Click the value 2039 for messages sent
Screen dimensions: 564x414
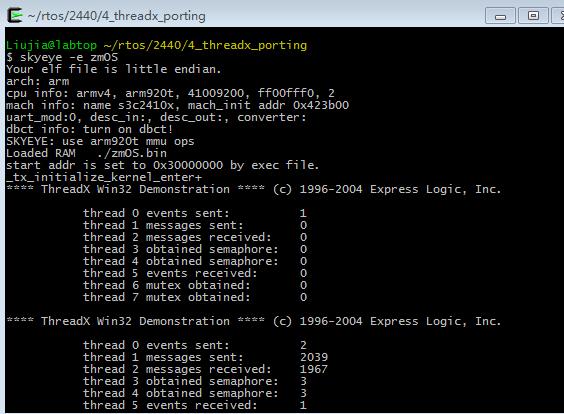click(x=314, y=357)
